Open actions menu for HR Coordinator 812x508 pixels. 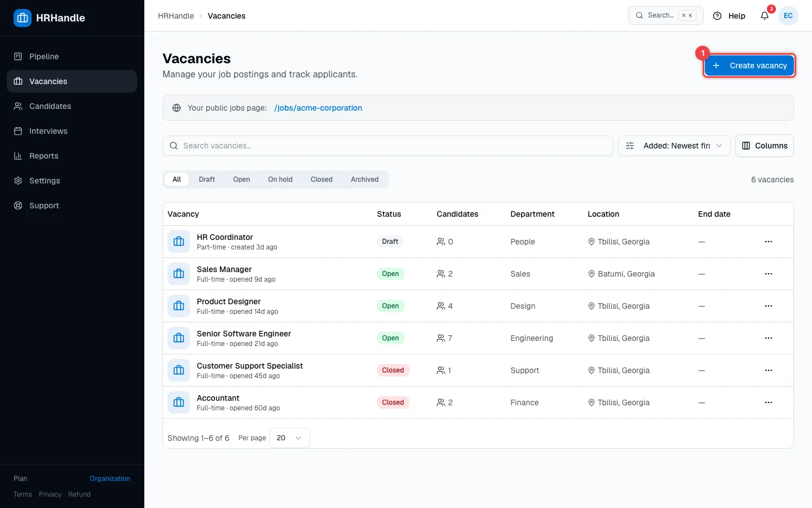tap(768, 242)
